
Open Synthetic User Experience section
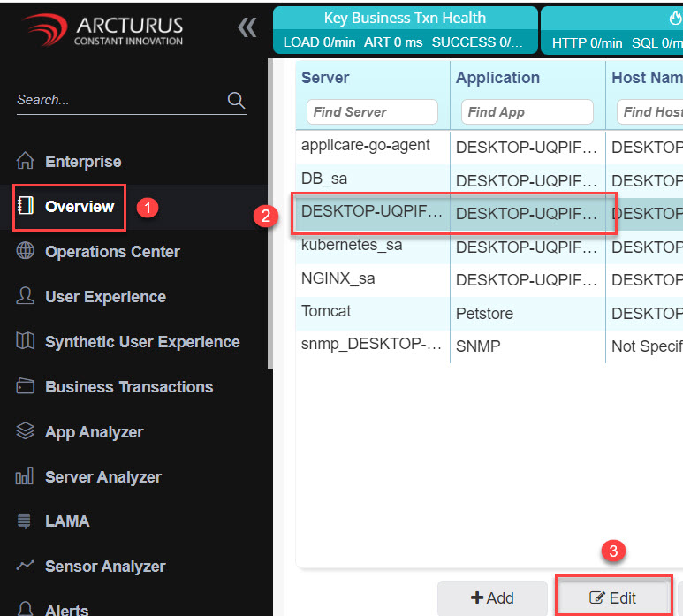142,342
